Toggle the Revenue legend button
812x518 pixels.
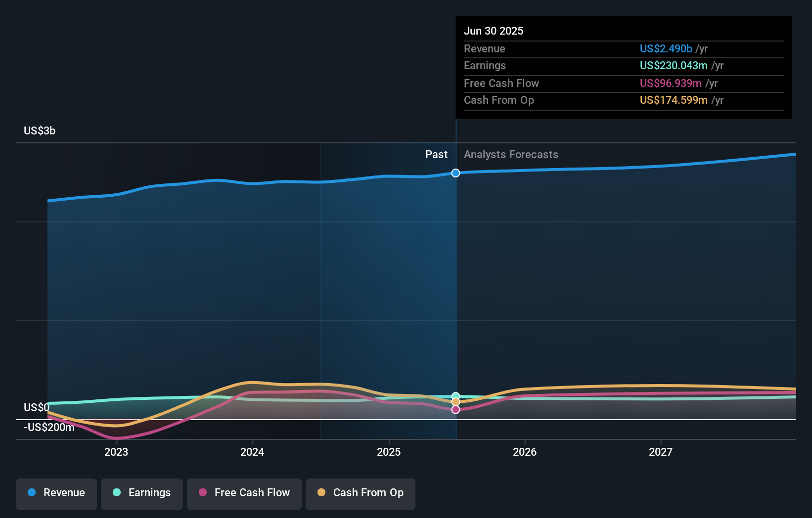pyautogui.click(x=56, y=493)
